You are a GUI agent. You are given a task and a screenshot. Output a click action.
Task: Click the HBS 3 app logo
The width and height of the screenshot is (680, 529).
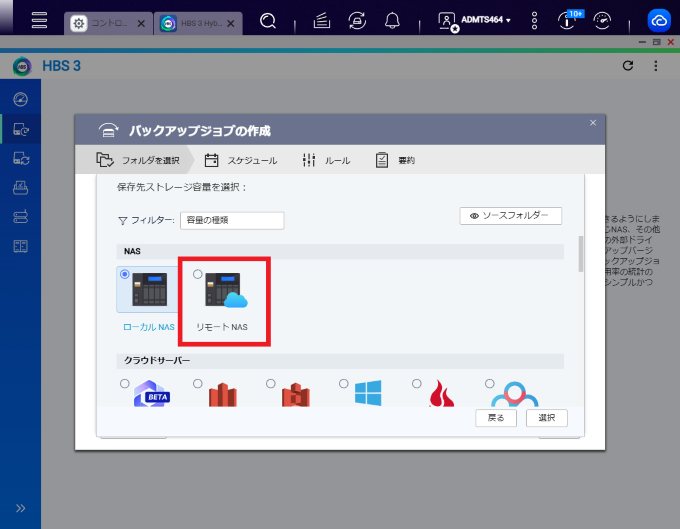coord(22,66)
